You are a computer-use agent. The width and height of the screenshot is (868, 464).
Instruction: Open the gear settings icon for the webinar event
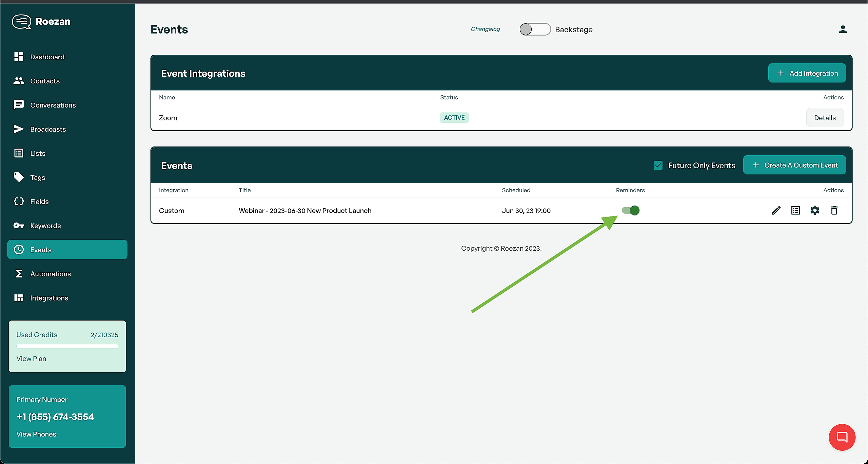click(815, 211)
